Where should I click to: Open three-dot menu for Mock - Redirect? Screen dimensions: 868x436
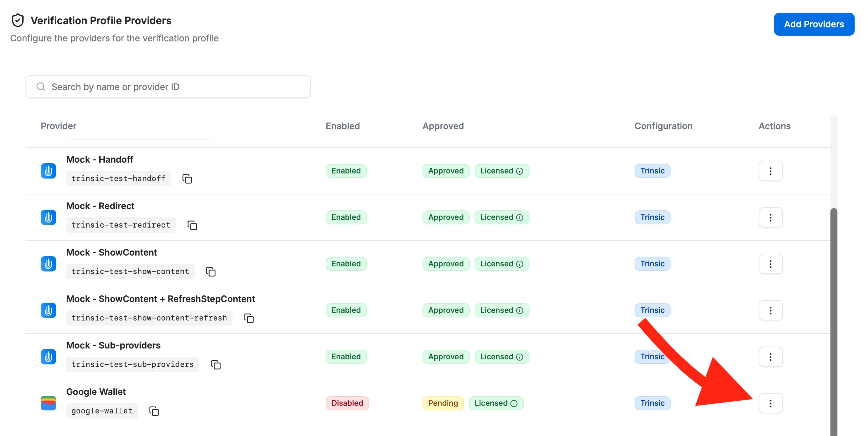point(770,217)
